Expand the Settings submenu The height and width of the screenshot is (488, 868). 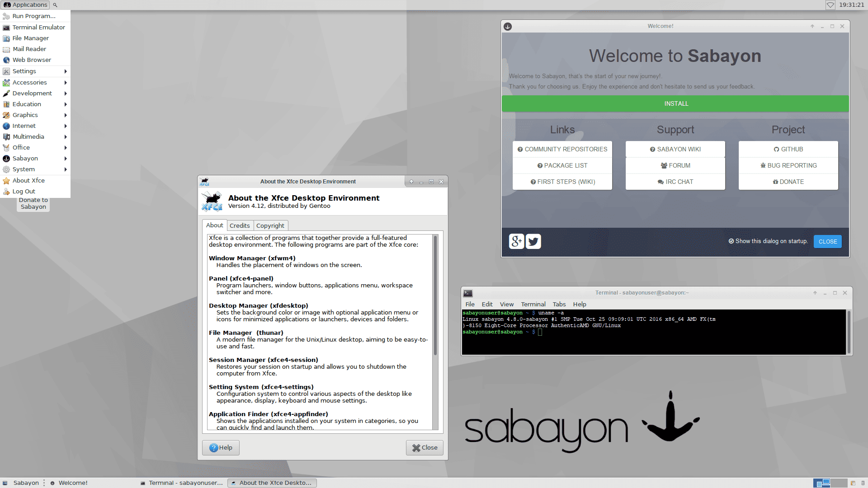coord(35,71)
